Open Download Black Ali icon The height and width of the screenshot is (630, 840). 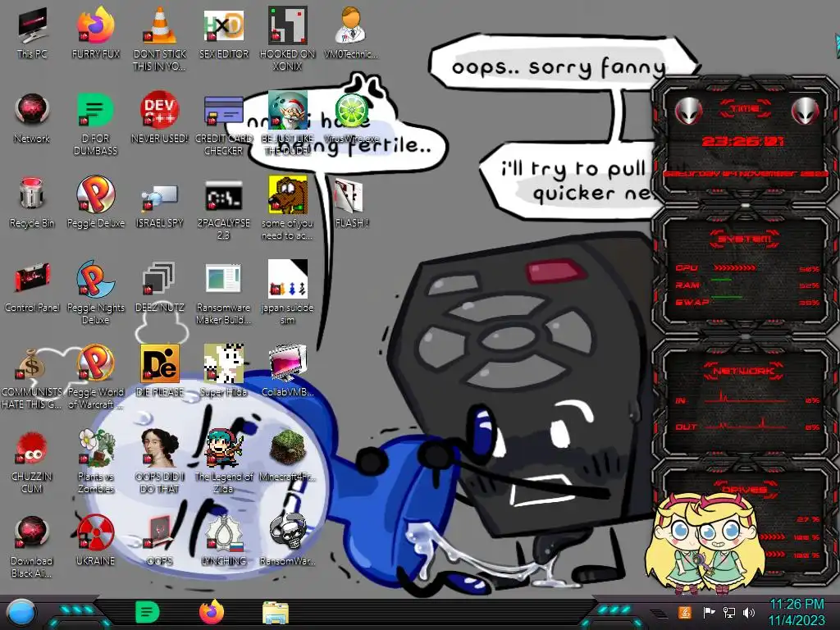coord(32,546)
